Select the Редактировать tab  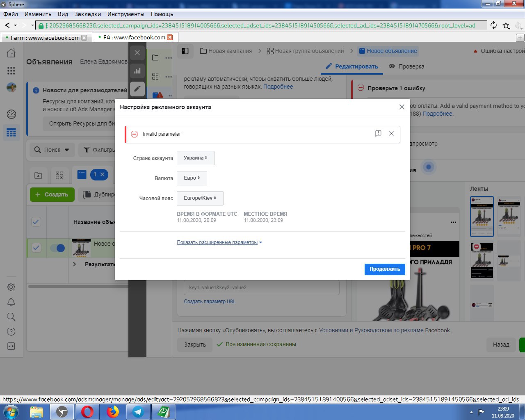click(352, 66)
